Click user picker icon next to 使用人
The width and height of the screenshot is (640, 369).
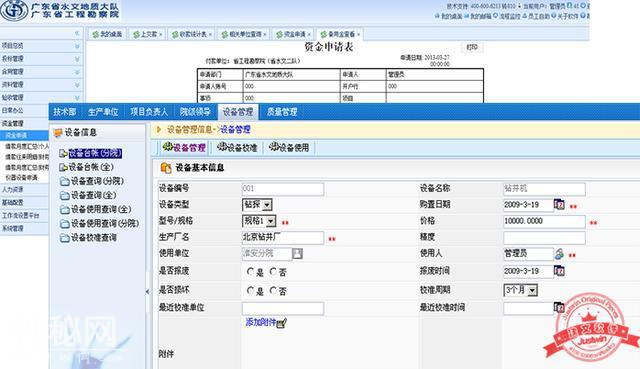559,254
